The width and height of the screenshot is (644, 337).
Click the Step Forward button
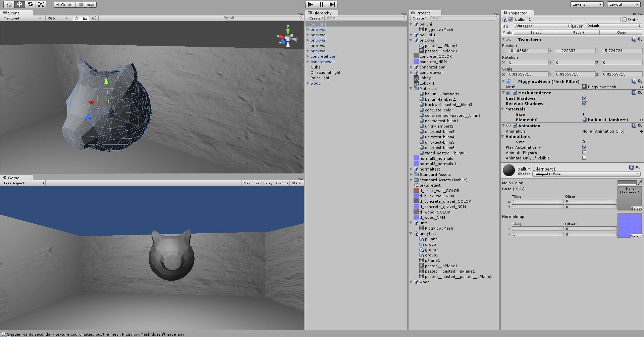[x=332, y=4]
